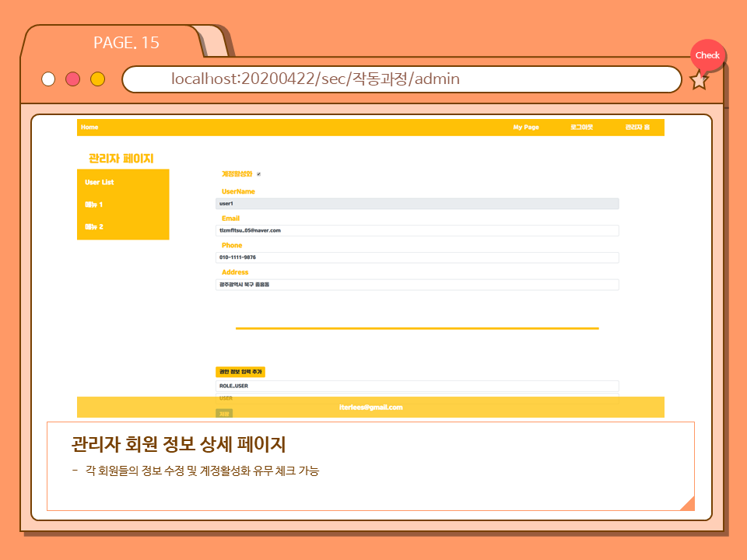747x560 pixels.
Task: Click the ROLE_USER input field
Action: click(x=417, y=386)
